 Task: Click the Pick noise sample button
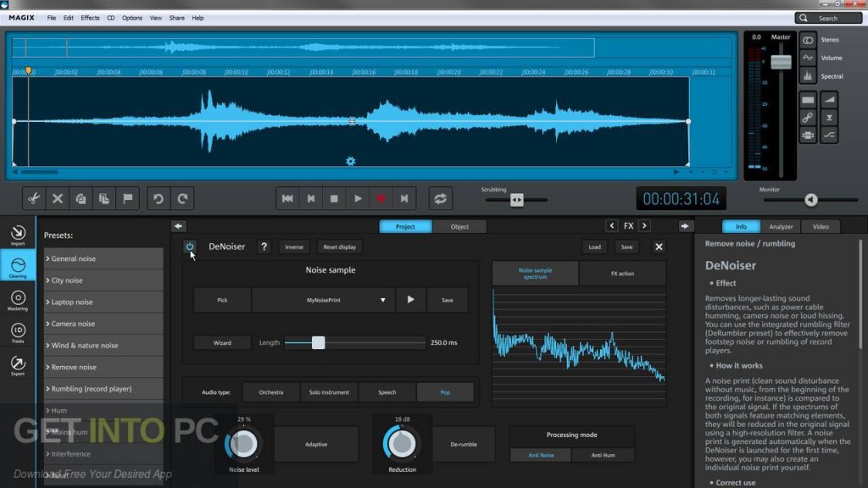[x=222, y=300]
